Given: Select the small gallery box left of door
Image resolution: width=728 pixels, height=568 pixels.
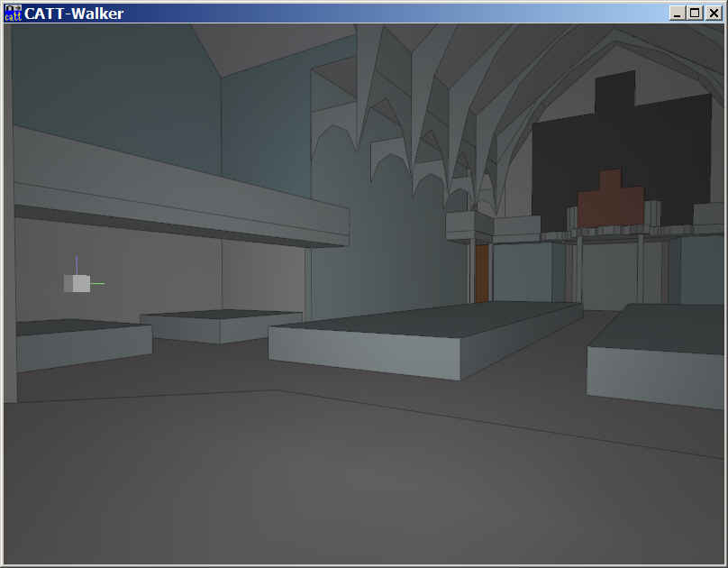Looking at the screenshot, I should coord(469,225).
